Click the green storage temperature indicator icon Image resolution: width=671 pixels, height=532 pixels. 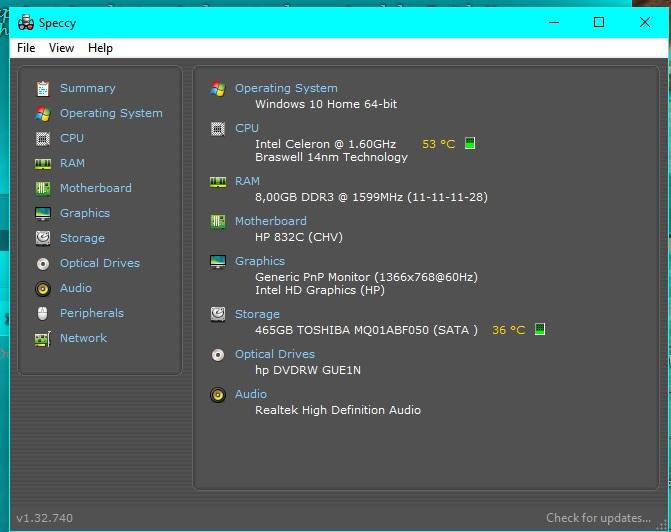click(x=540, y=329)
